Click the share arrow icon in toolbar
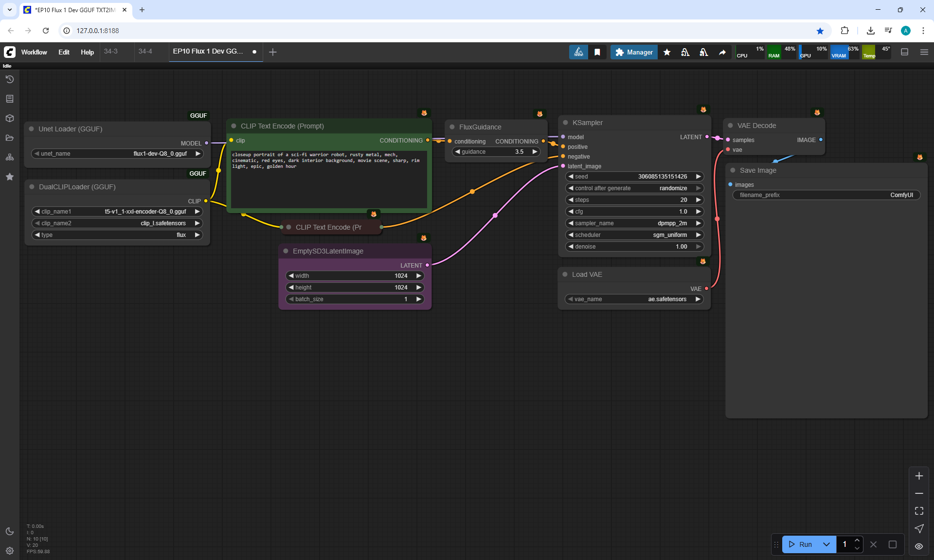 pos(722,52)
